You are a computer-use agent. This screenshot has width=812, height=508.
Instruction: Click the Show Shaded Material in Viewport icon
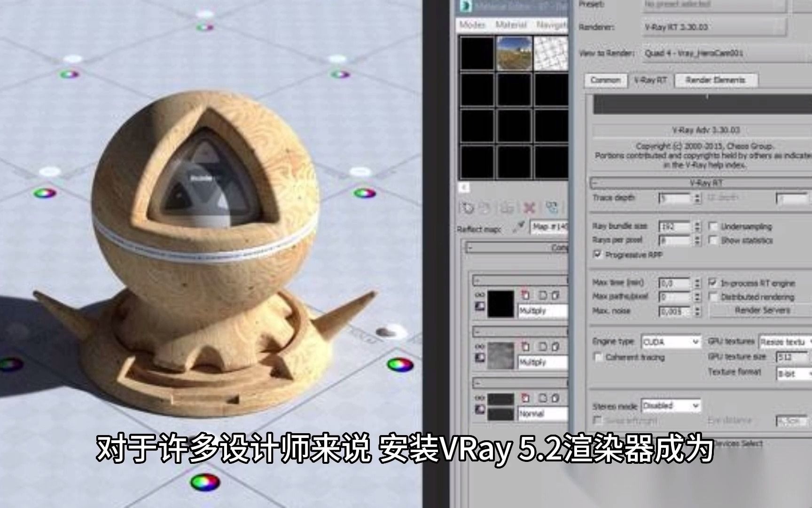coord(552,207)
